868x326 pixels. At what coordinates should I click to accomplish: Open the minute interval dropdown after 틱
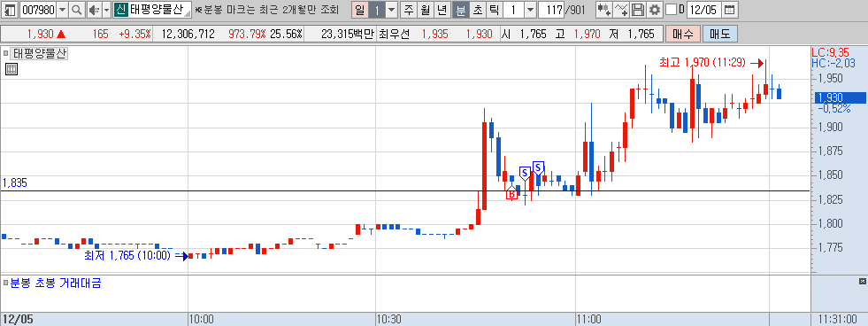coord(530,10)
